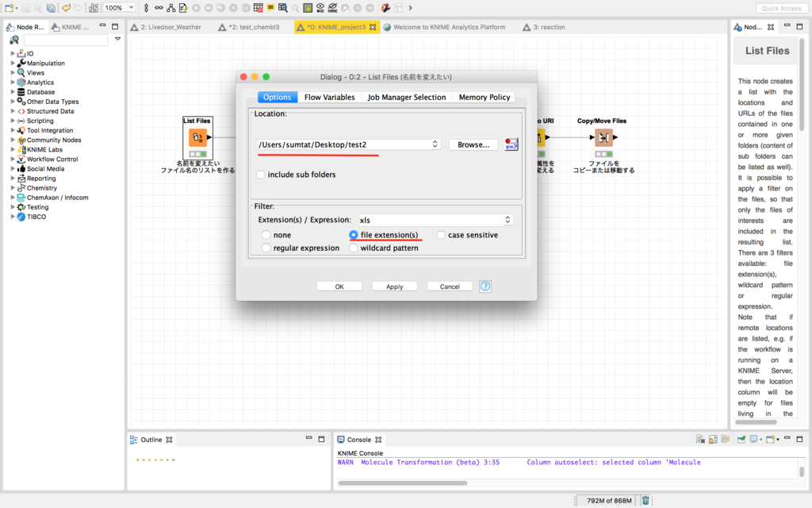Image resolution: width=812 pixels, height=508 pixels.
Task: Expand the IO category in Node Repository
Action: 13,53
